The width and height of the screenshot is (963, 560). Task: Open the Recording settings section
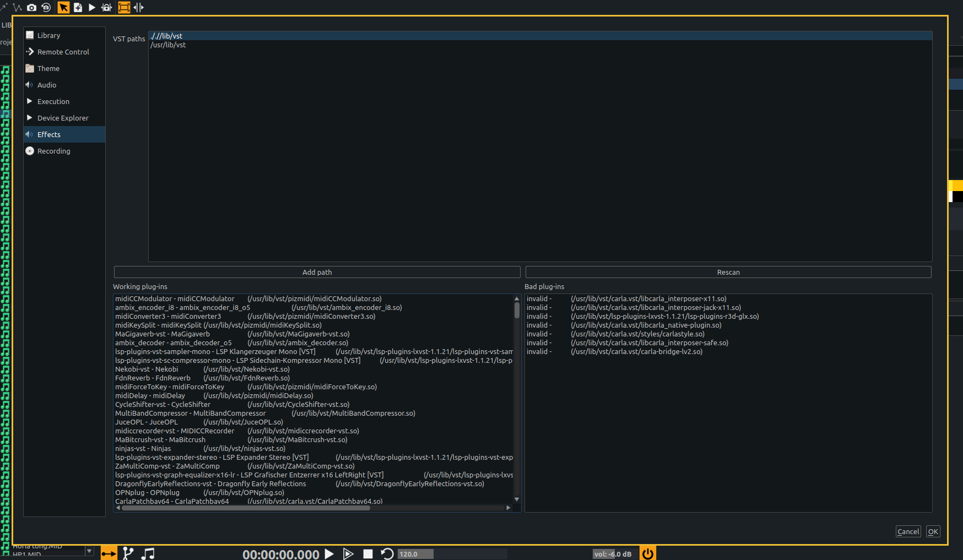[53, 151]
